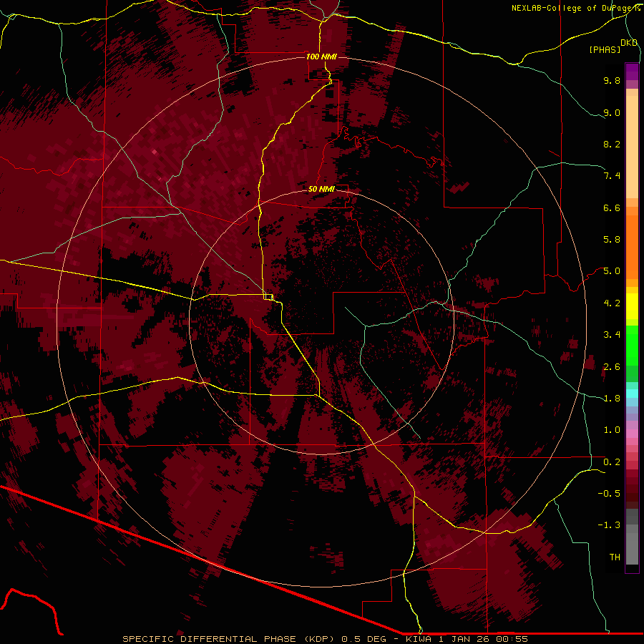Click the 9.0 value on the color scale

click(x=612, y=112)
